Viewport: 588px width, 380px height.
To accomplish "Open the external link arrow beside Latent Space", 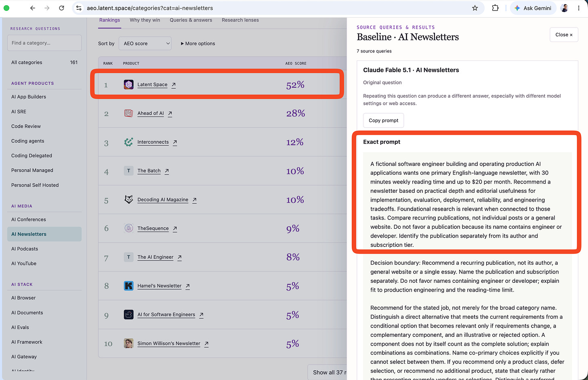I will click(174, 85).
